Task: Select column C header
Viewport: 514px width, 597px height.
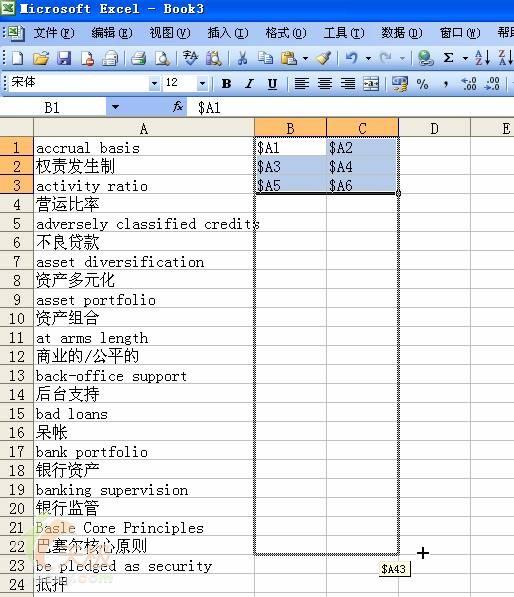Action: point(362,128)
